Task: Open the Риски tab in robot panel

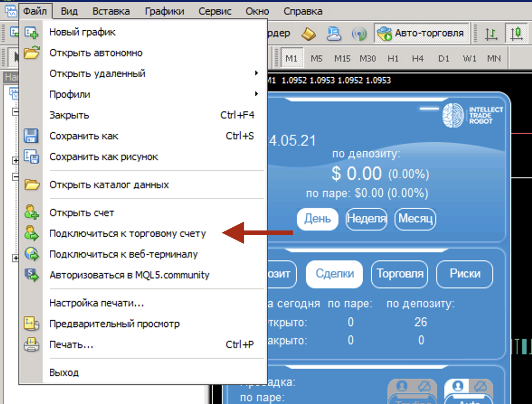Action: point(465,274)
